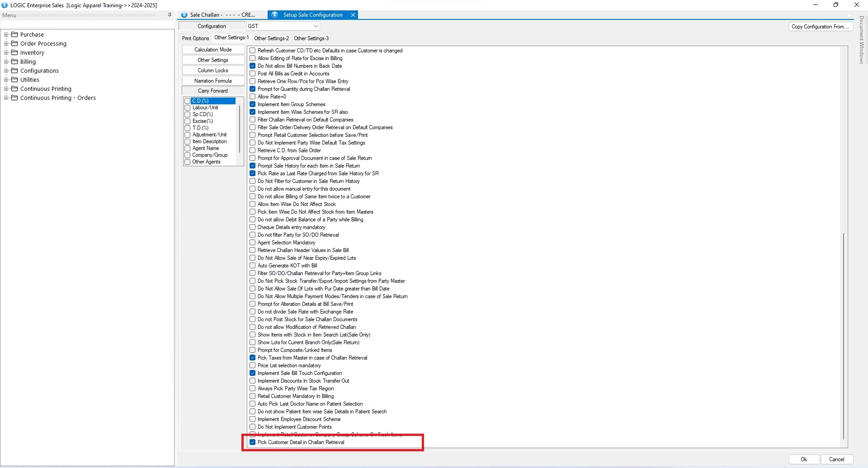This screenshot has height=468, width=868.
Task: Open the Print Options tab
Action: (x=195, y=38)
